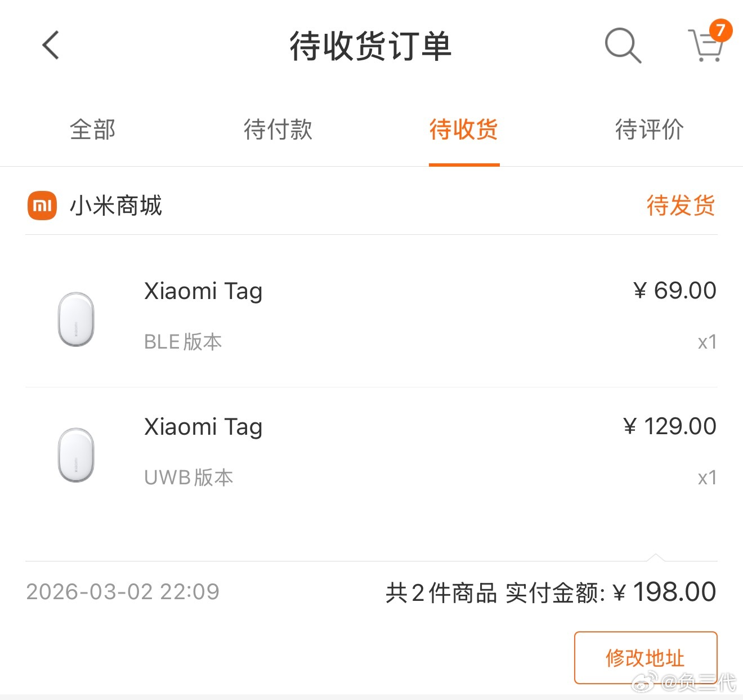Tap the back arrow to return
743x700 pixels.
pyautogui.click(x=50, y=45)
